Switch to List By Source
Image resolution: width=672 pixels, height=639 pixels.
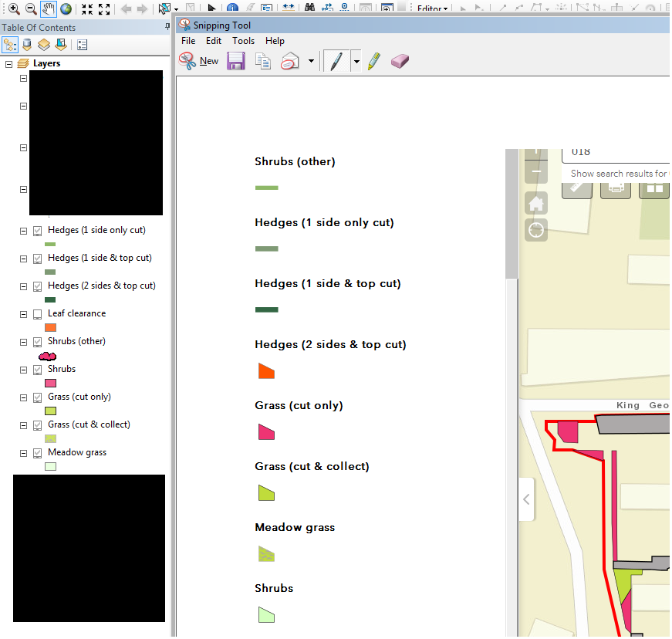pyautogui.click(x=27, y=45)
